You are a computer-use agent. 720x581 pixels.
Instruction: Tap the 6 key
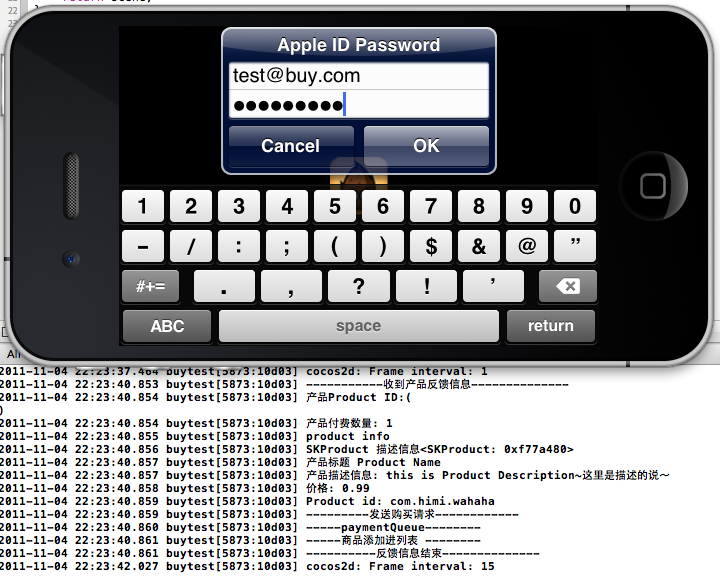pos(383,206)
